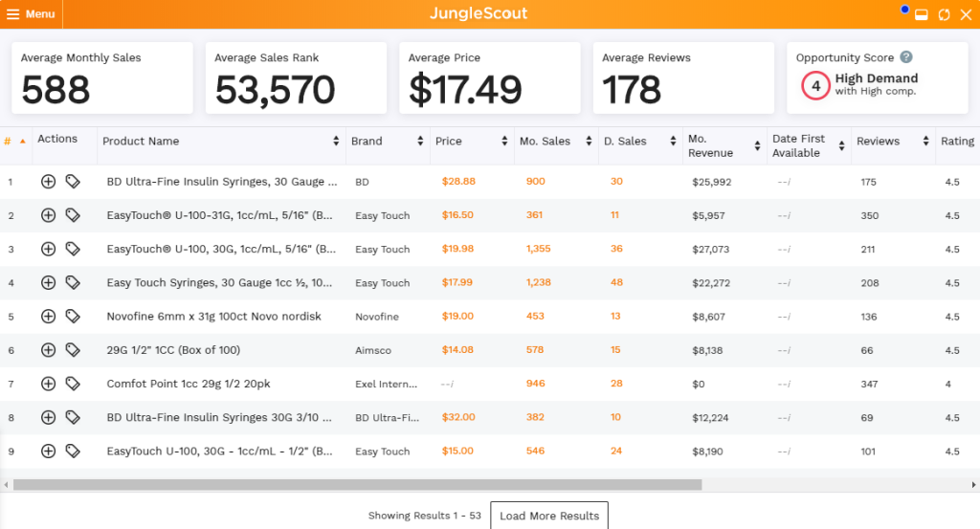Plus icon for 29G 1/2" 1CC row

[48, 350]
